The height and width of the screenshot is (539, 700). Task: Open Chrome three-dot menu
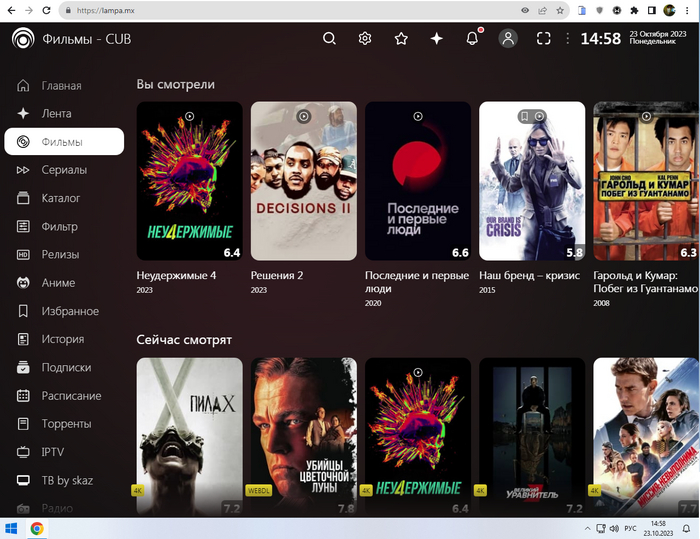688,10
